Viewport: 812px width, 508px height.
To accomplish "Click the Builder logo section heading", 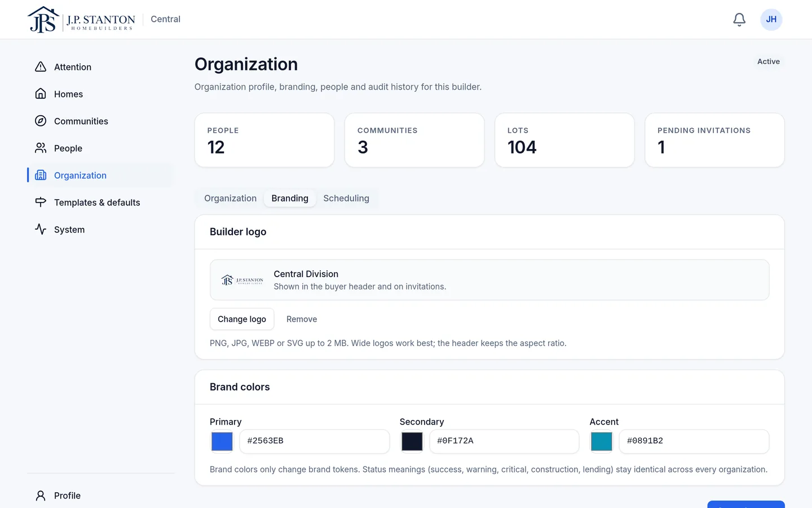I will (238, 232).
